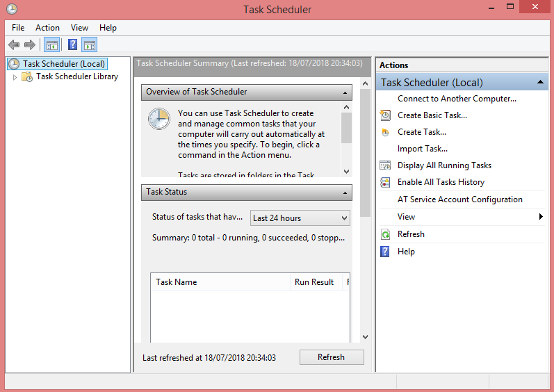Click the clock icon beside Task Scheduler (Local)

tap(14, 64)
